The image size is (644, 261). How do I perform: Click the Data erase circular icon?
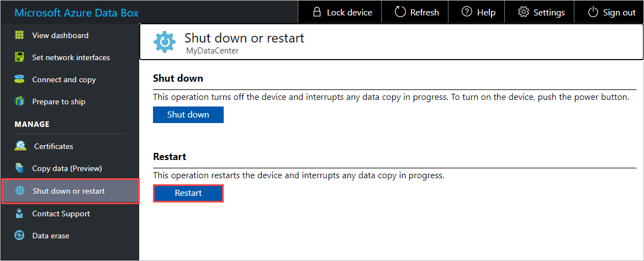19,236
